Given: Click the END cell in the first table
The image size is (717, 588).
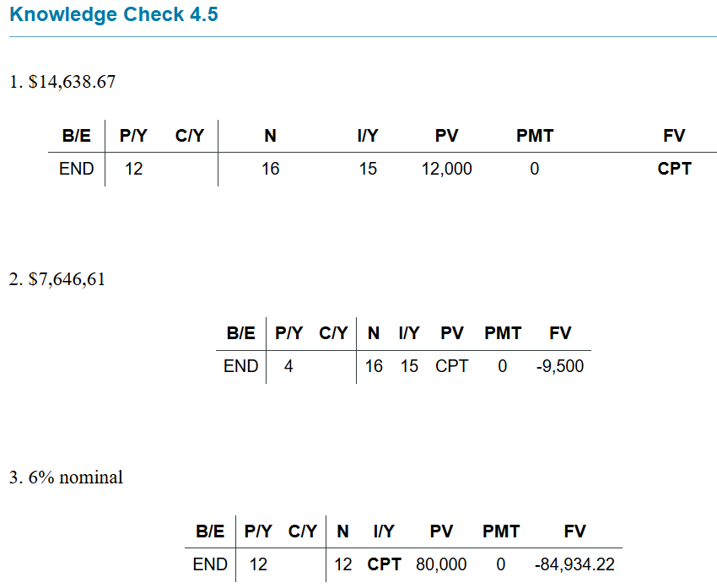Looking at the screenshot, I should (x=77, y=169).
